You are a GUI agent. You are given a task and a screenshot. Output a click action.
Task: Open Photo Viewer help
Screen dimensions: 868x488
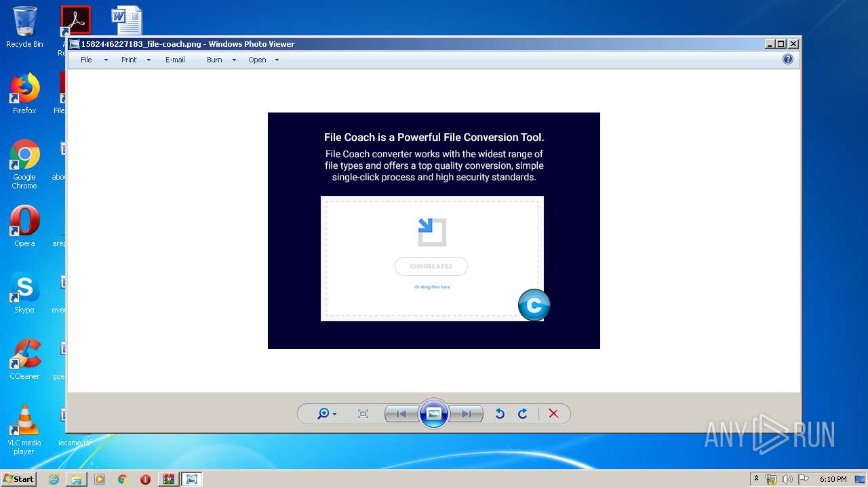click(x=788, y=59)
